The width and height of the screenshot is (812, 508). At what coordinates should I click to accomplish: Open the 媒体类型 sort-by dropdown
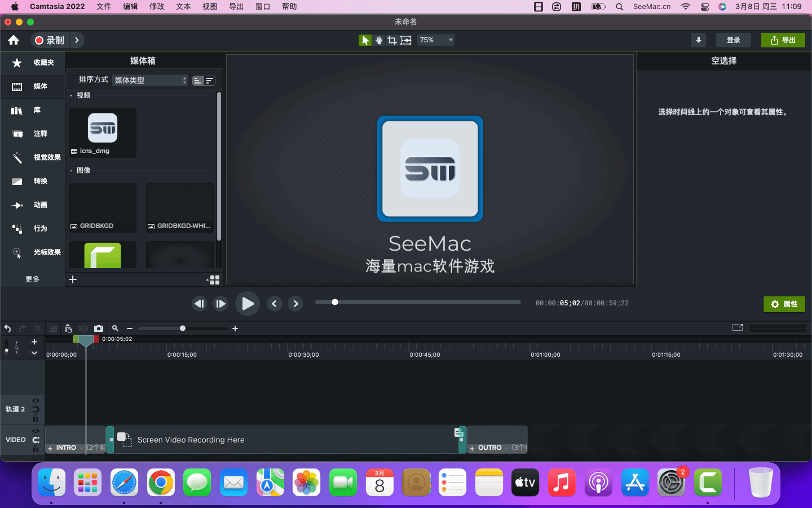tap(150, 80)
